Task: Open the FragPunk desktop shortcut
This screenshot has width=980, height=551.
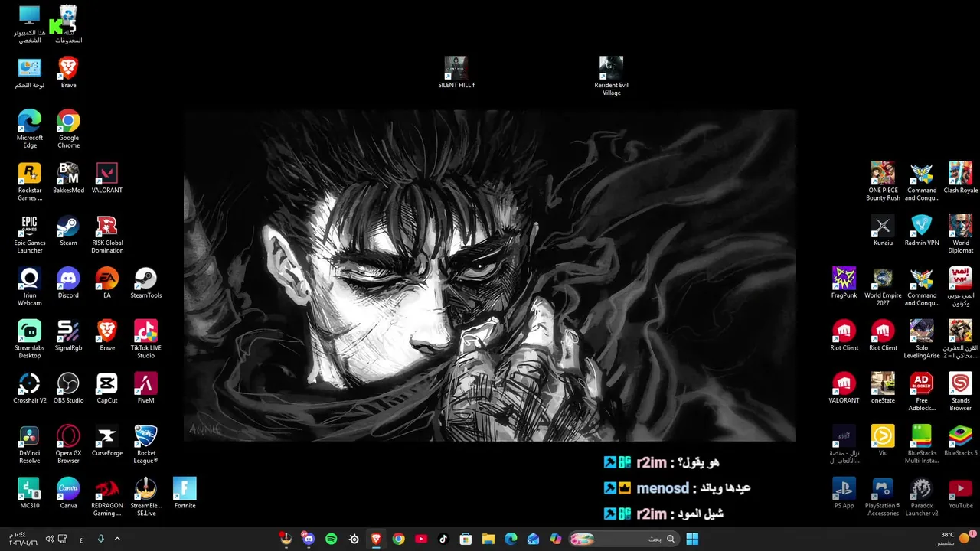Action: pyautogui.click(x=844, y=282)
